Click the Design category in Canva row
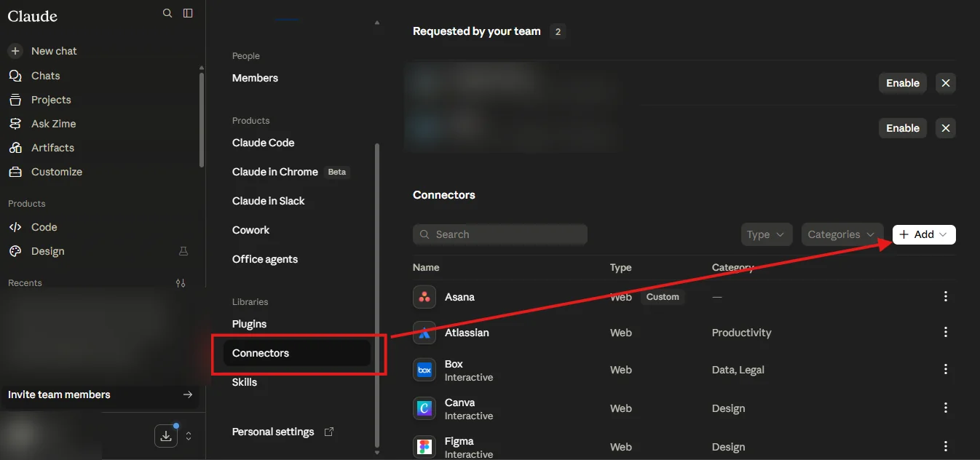Image resolution: width=980 pixels, height=460 pixels. click(728, 408)
